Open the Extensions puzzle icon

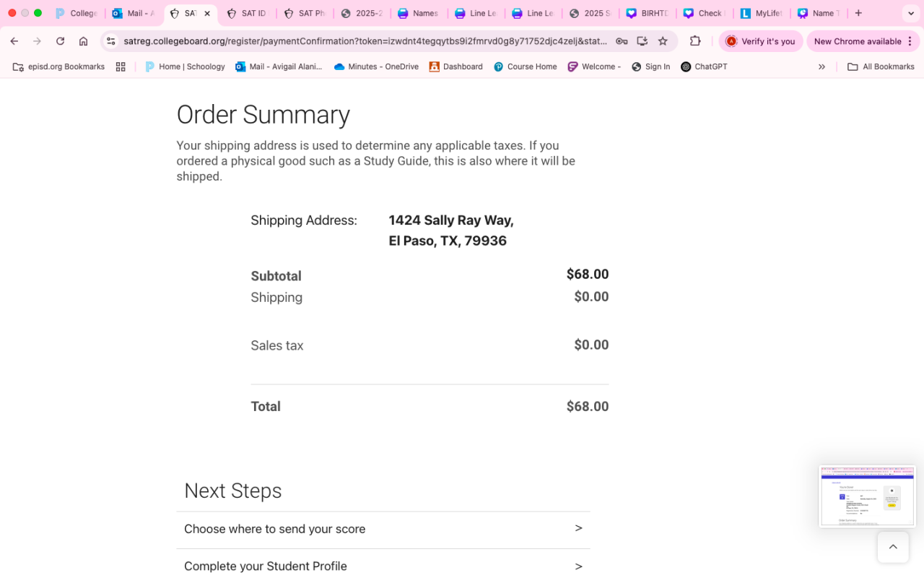coord(695,41)
